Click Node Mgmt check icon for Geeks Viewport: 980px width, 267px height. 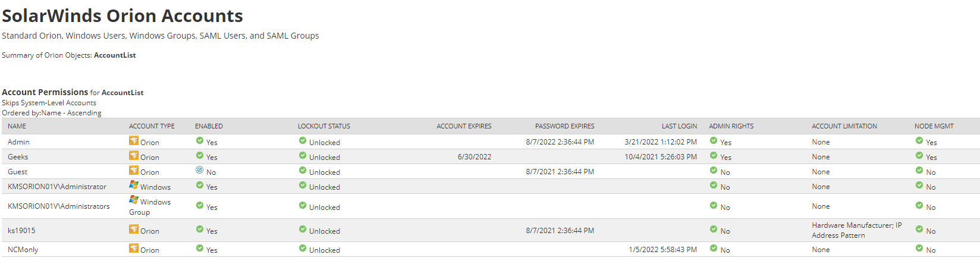tap(919, 156)
